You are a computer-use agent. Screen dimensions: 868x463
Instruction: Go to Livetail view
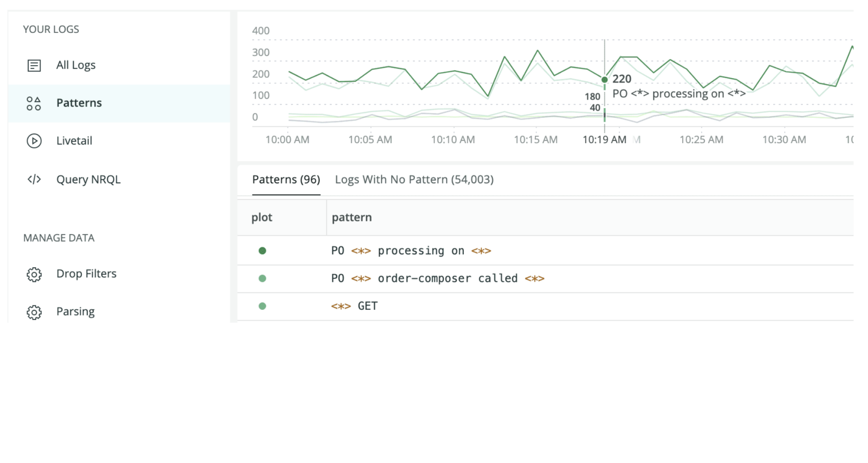click(x=74, y=141)
